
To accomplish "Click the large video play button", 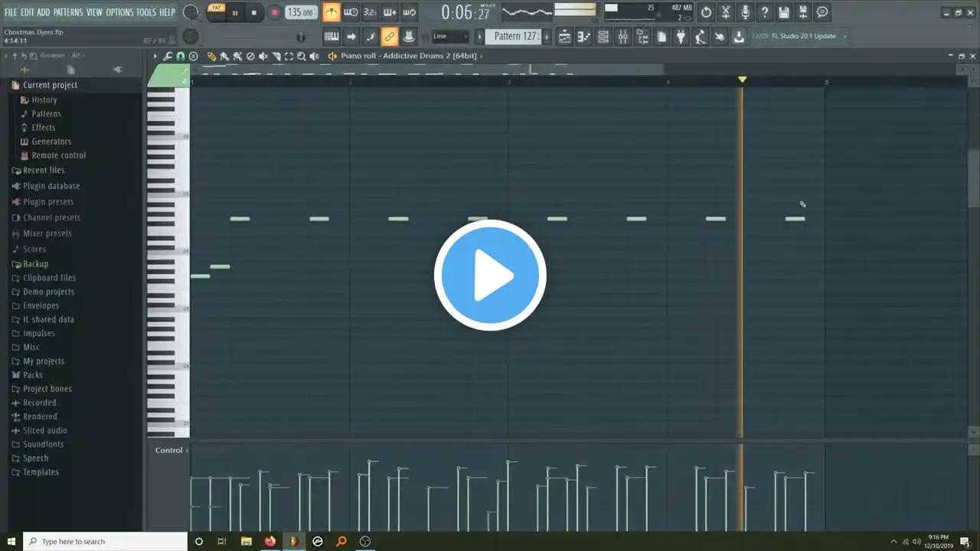I will [x=490, y=275].
